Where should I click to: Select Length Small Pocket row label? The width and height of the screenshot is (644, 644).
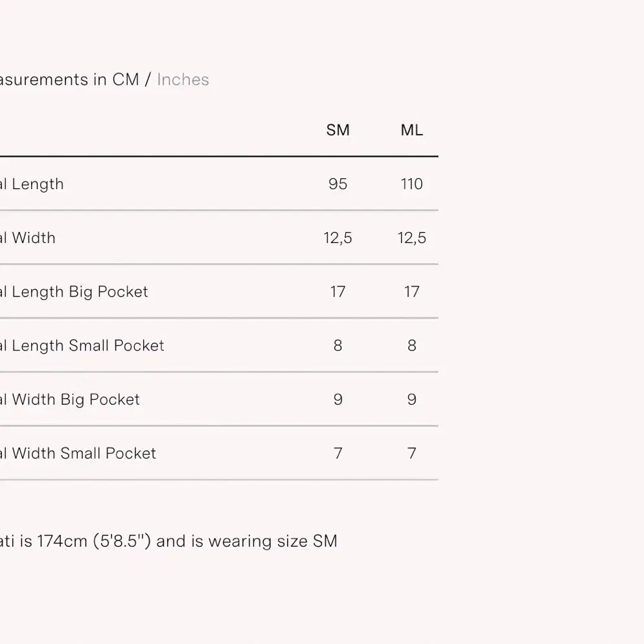click(x=82, y=346)
